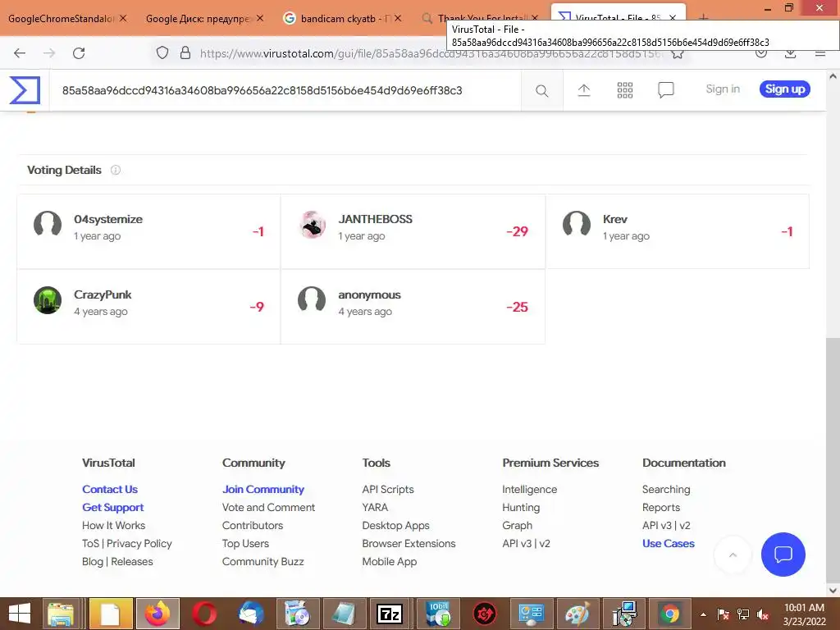
Task: Open Get Support footer link
Action: tap(113, 507)
